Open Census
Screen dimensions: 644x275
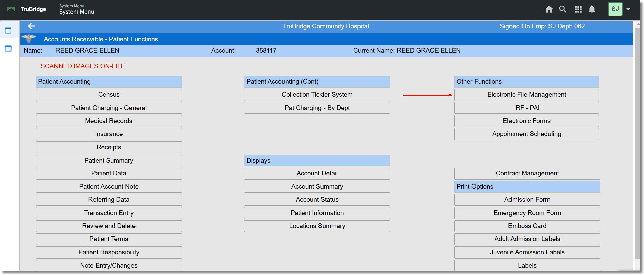pos(109,95)
